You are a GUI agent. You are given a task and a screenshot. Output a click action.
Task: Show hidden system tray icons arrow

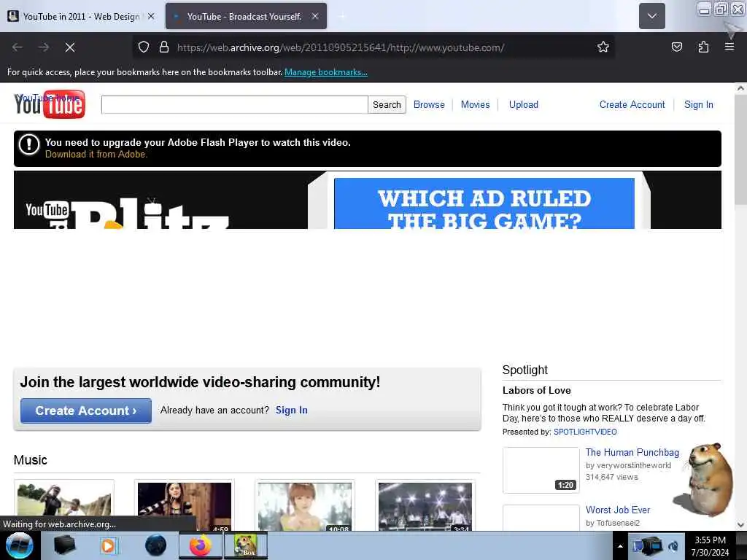tap(620, 546)
